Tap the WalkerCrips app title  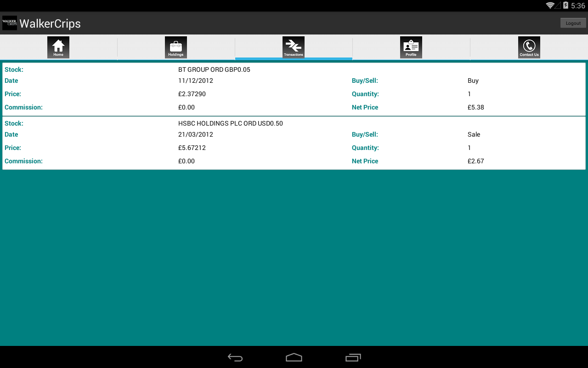(50, 23)
